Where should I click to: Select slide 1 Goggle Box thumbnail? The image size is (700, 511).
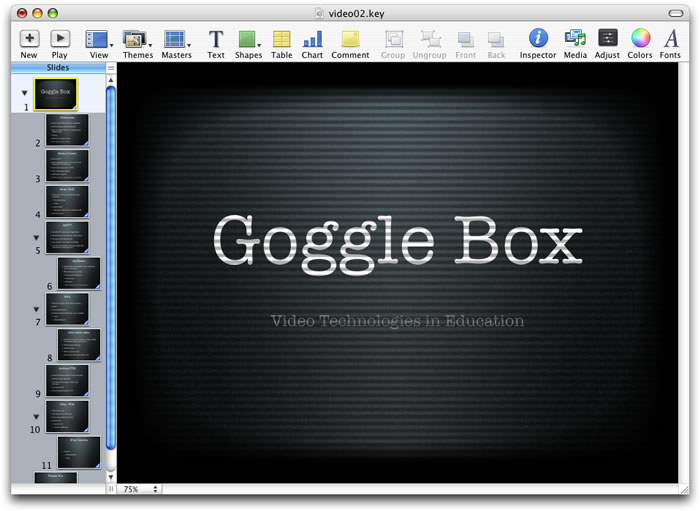tap(56, 94)
